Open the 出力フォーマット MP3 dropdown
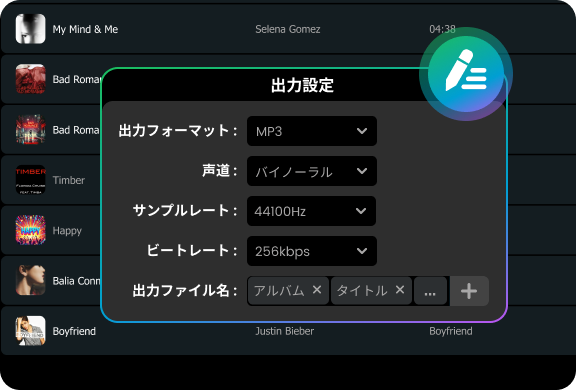Viewport: 576px width, 390px height. coord(312,131)
